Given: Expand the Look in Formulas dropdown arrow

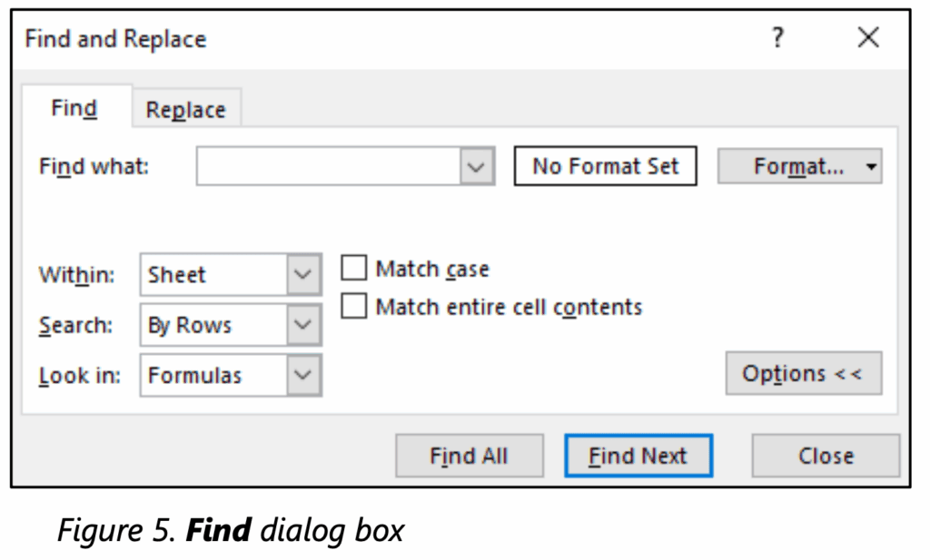Looking at the screenshot, I should click(x=304, y=375).
